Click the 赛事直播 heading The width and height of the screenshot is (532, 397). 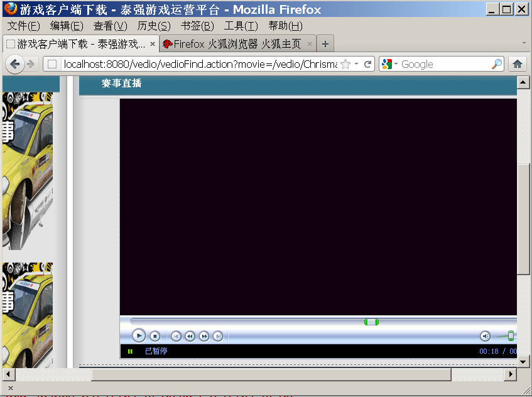121,83
